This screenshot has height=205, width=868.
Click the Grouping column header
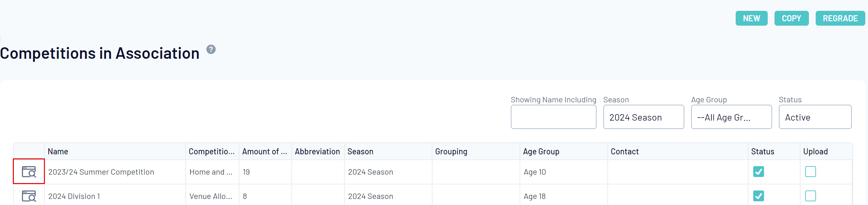tap(451, 152)
